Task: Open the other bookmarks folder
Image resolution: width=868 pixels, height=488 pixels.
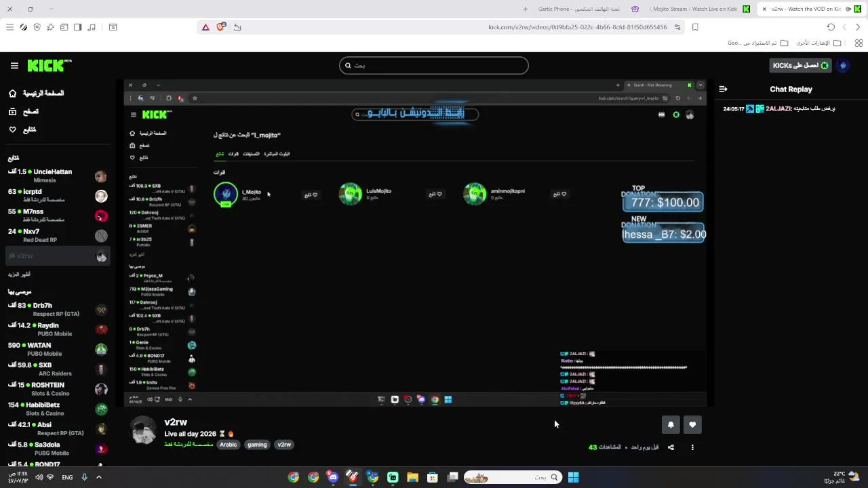Action: pyautogui.click(x=818, y=43)
